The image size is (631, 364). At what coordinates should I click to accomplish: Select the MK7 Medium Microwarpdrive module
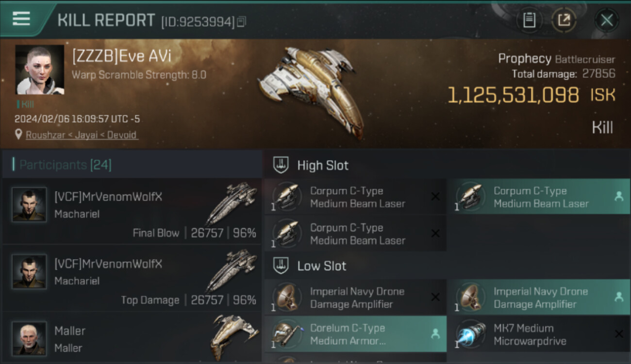click(x=539, y=334)
